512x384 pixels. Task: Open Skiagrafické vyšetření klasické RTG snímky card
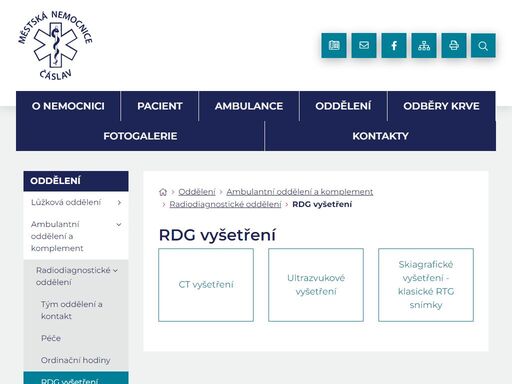point(426,285)
